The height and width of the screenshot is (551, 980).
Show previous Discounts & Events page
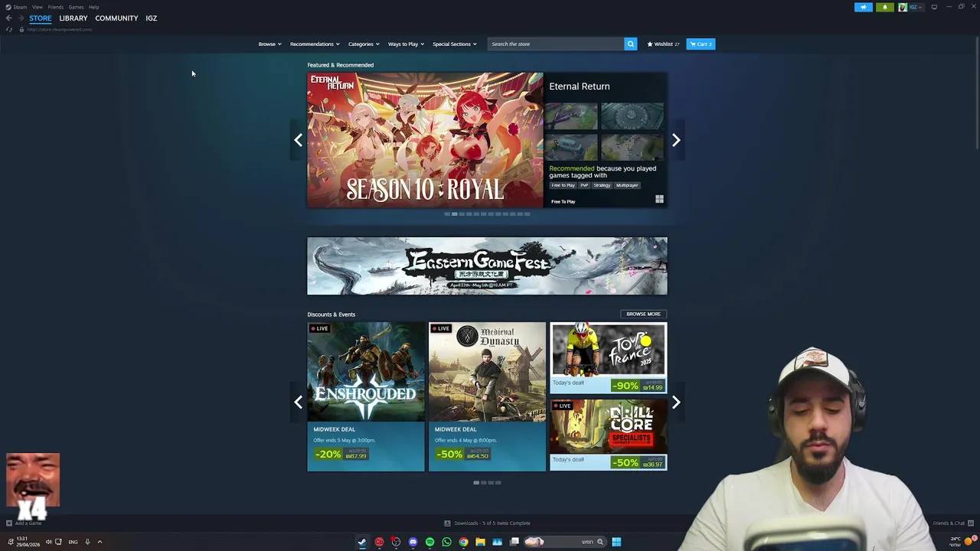[299, 402]
